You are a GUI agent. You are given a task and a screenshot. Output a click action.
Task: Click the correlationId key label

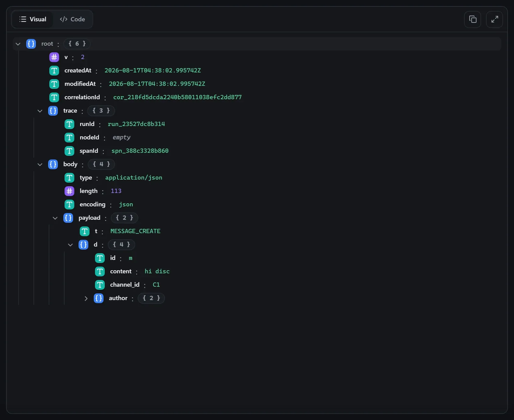(82, 97)
